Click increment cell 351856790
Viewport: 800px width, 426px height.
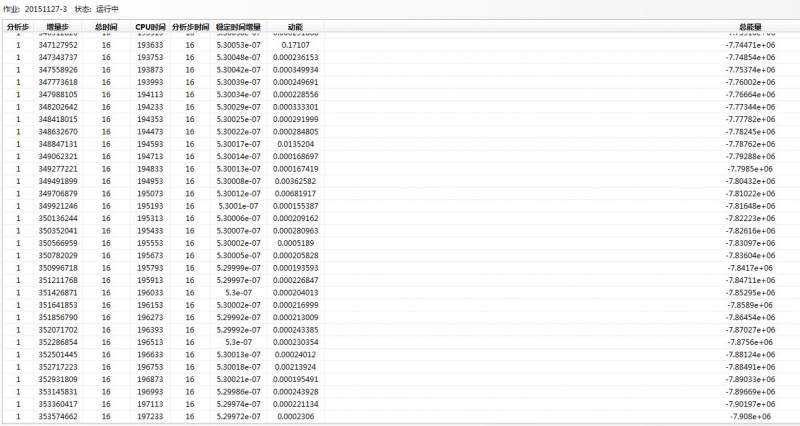point(58,317)
